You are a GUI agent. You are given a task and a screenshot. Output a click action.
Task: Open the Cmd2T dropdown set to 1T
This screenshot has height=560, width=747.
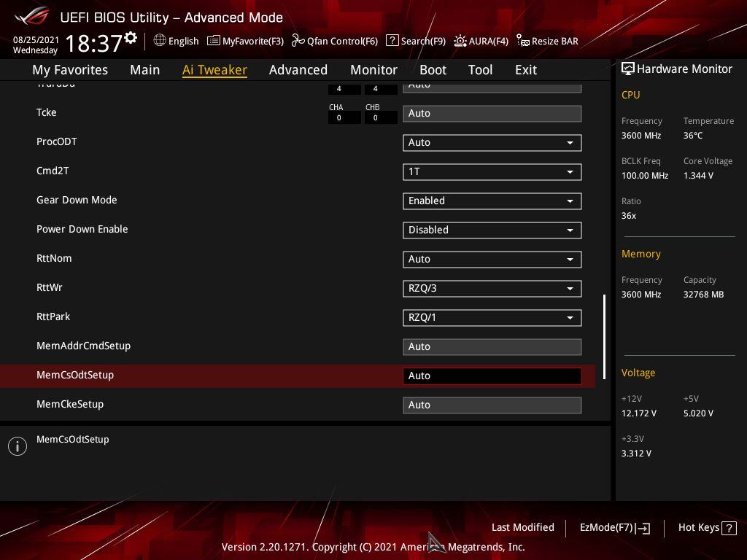pos(492,172)
